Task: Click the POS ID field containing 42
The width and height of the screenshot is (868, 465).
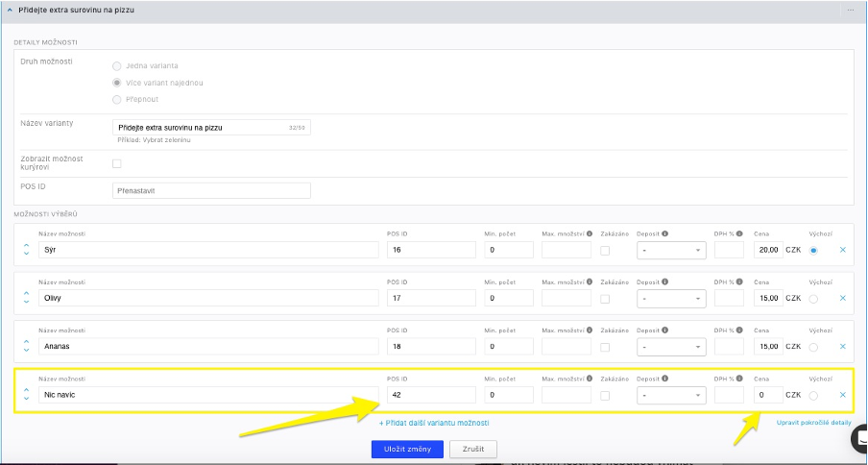Action: pos(431,395)
